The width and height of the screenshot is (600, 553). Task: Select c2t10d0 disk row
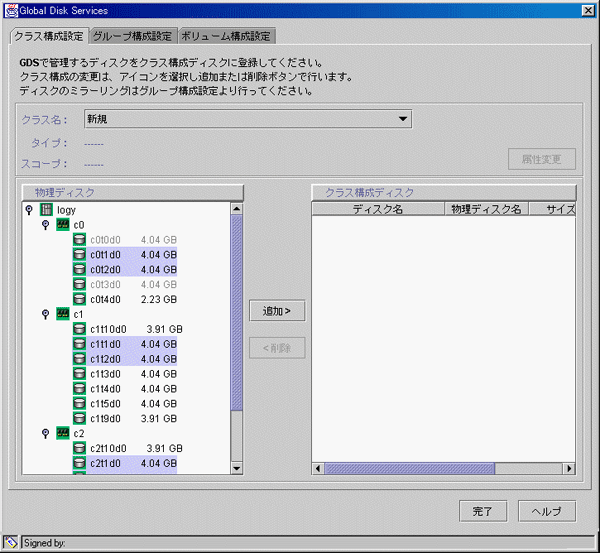(x=128, y=448)
